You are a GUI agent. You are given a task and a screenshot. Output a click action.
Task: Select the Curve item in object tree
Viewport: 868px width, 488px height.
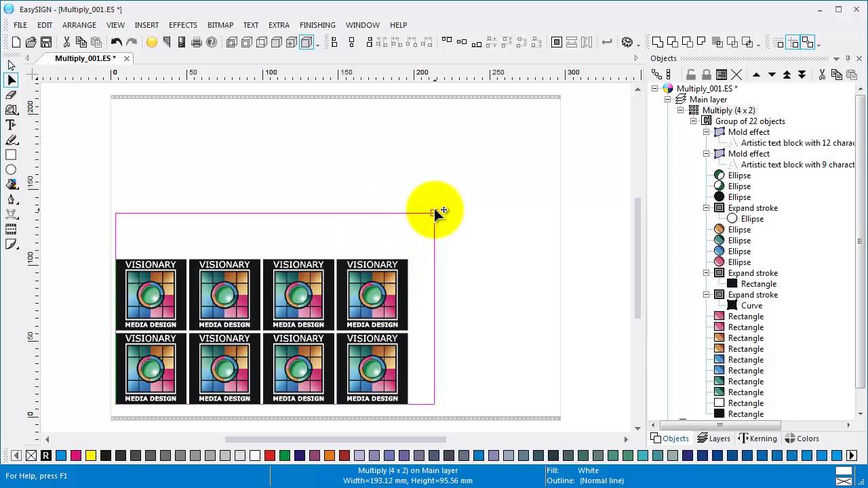(751, 306)
